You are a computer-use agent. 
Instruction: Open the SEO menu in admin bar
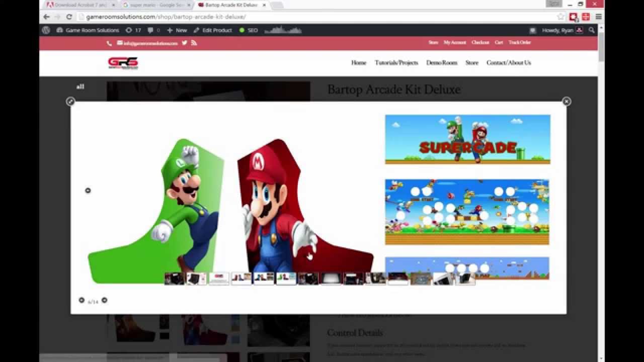tap(249, 30)
